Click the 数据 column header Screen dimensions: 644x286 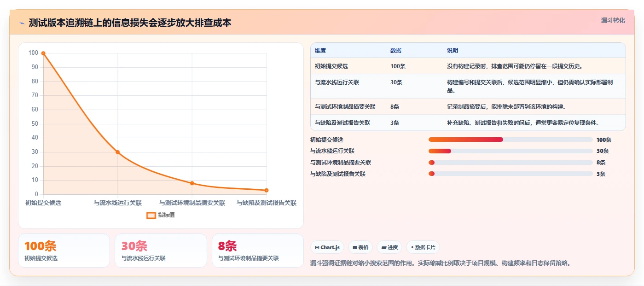[x=396, y=51]
